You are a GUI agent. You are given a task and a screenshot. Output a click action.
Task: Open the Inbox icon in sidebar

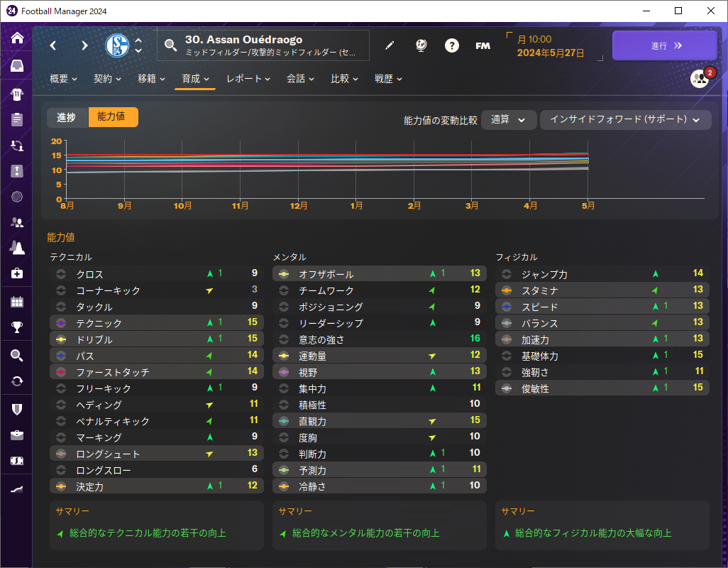(17, 65)
